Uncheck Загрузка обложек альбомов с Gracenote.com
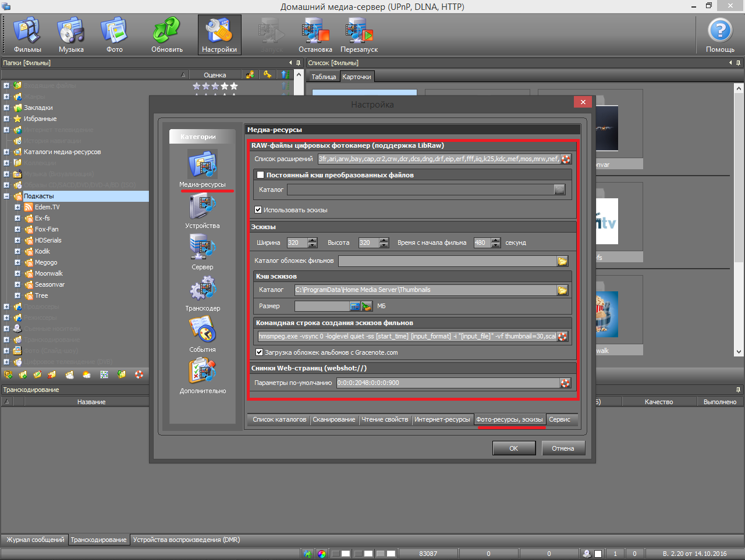Screen dimensions: 745x560 [x=260, y=352]
